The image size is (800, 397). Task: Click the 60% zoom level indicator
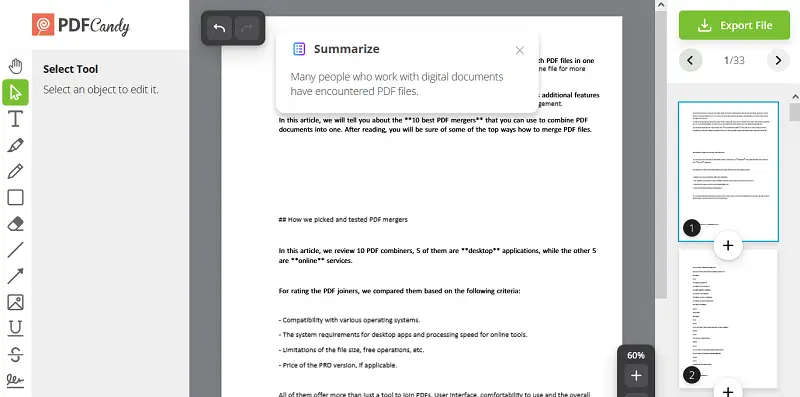(x=636, y=355)
